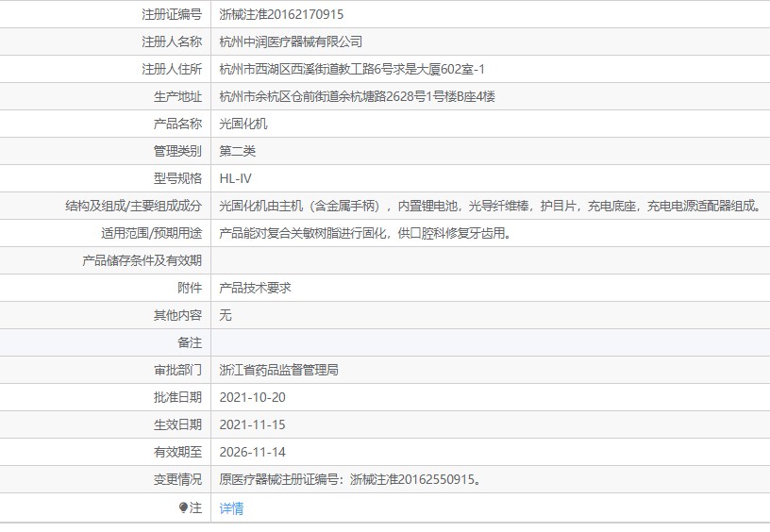Click the 适用范围/预期用途 label

click(x=152, y=233)
